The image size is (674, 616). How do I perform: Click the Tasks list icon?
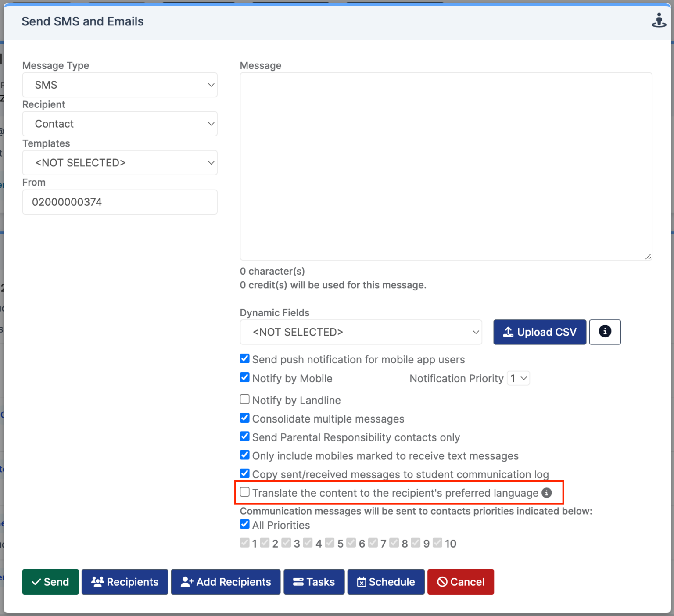(x=298, y=582)
